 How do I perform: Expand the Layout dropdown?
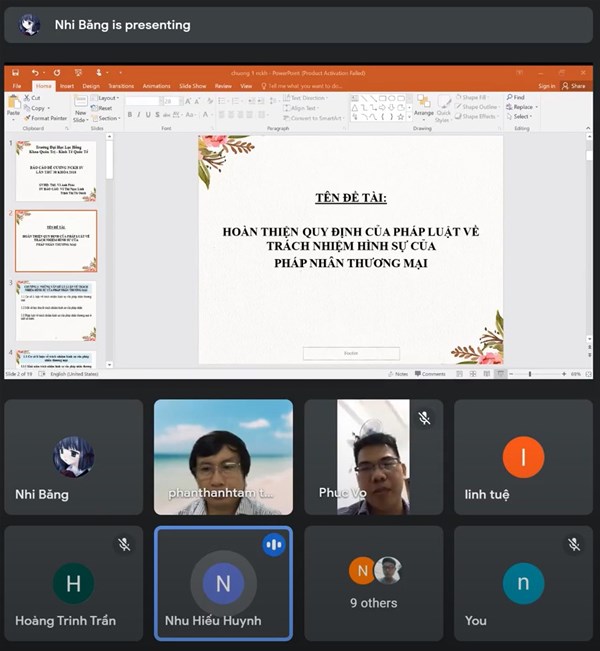coord(106,98)
